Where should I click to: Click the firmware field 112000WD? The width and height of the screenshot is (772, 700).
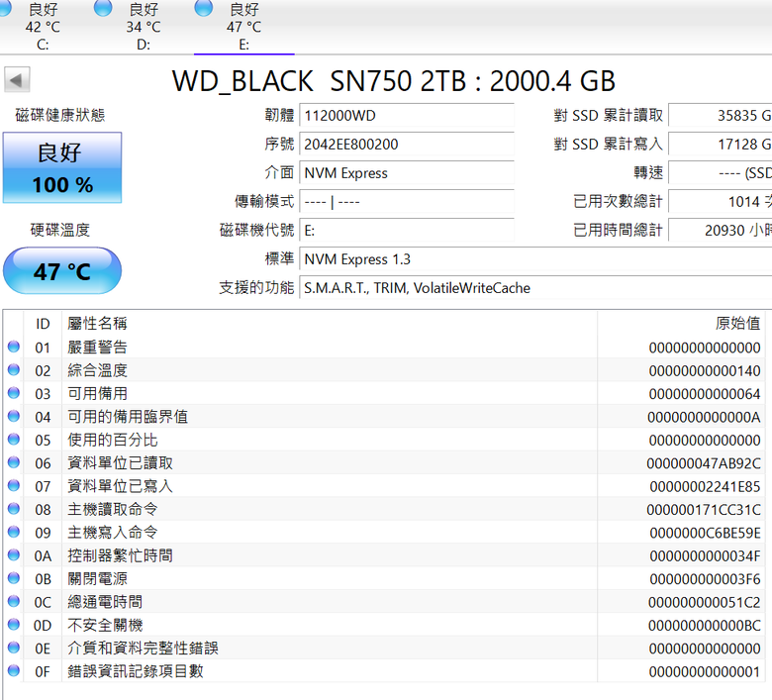(407, 115)
